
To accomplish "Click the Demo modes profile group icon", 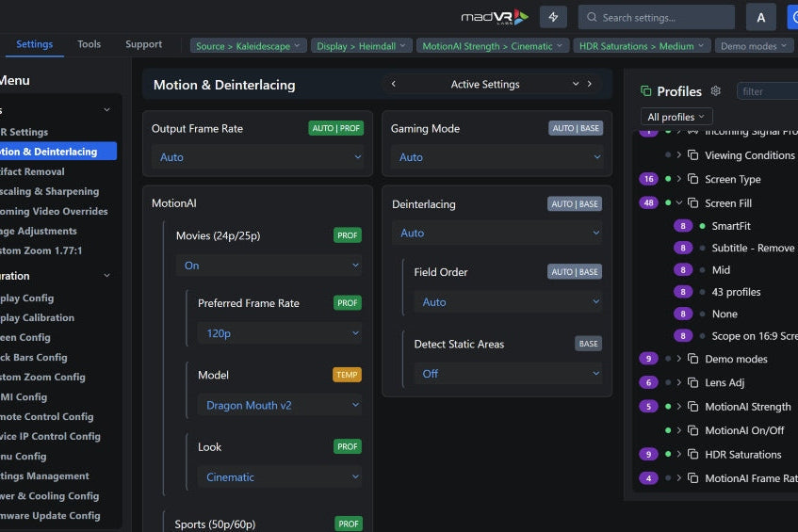I will click(692, 359).
